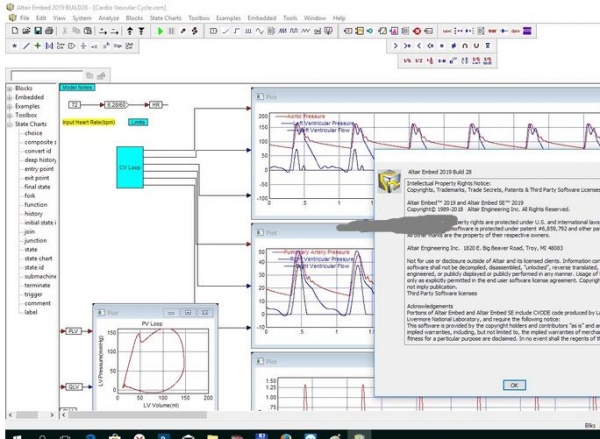
Task: Expand the Toolbox tree node
Action: point(10,115)
